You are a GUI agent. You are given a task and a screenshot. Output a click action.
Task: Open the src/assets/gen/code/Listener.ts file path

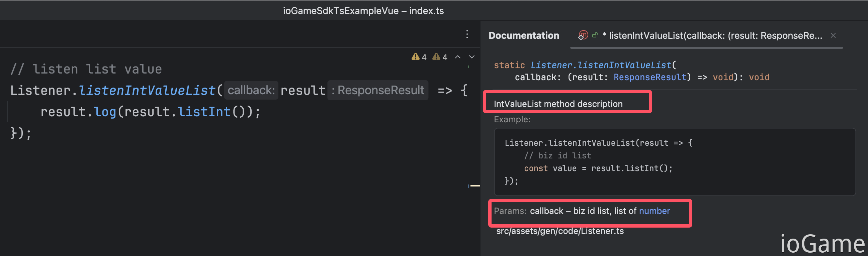pos(560,231)
